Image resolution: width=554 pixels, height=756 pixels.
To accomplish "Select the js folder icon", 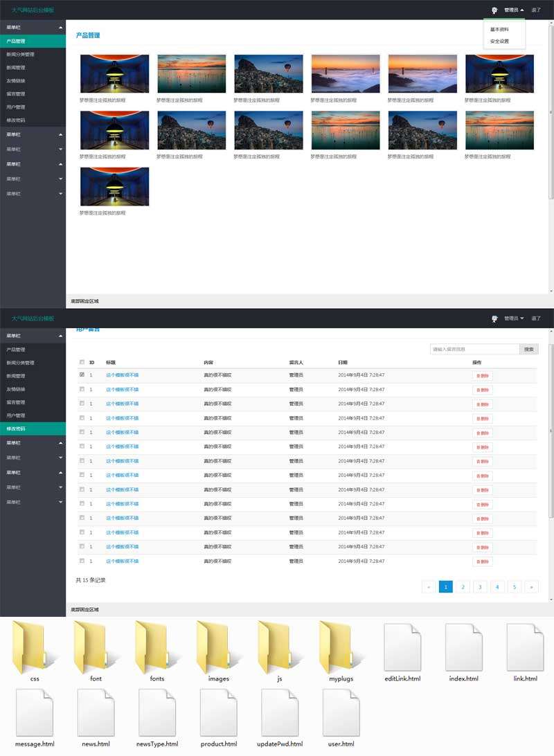I will [x=279, y=647].
